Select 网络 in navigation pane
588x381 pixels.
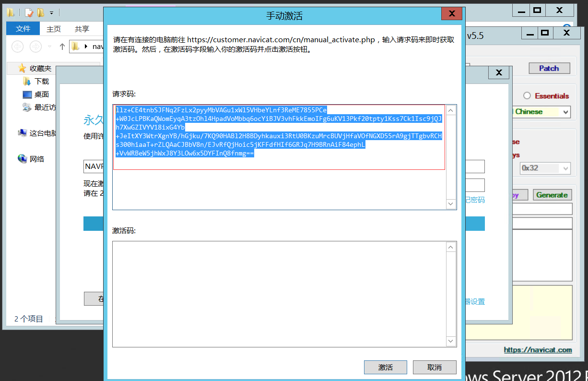tap(37, 159)
